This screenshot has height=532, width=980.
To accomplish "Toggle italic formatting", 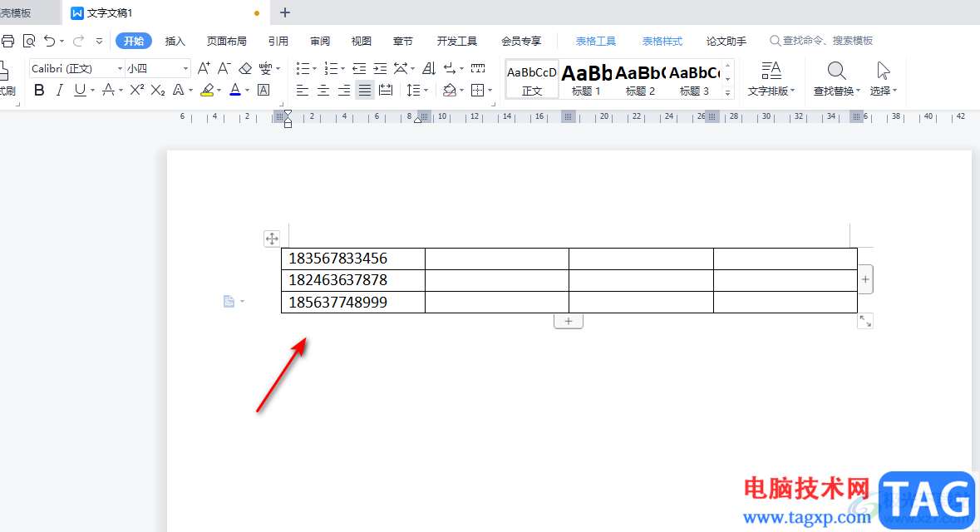I will click(59, 90).
